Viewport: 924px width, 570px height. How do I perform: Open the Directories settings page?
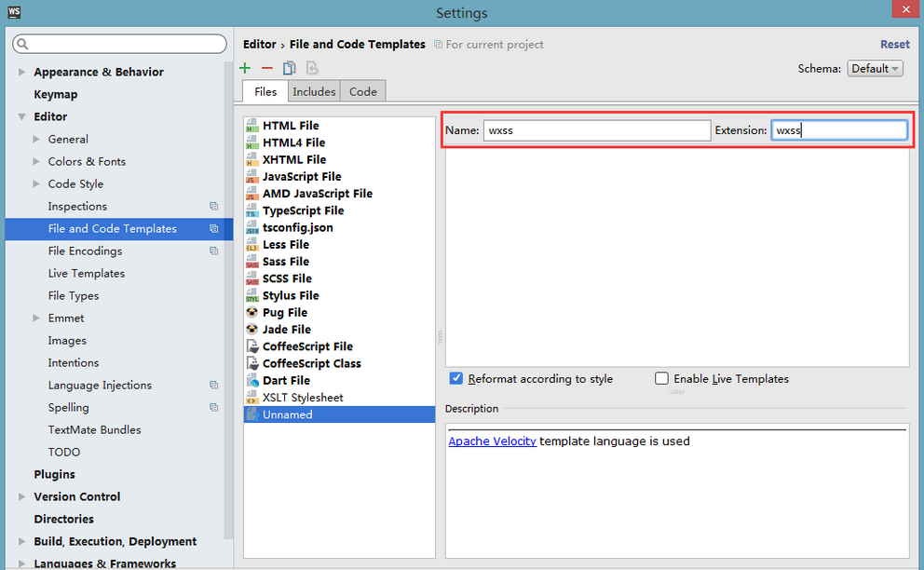(x=63, y=519)
